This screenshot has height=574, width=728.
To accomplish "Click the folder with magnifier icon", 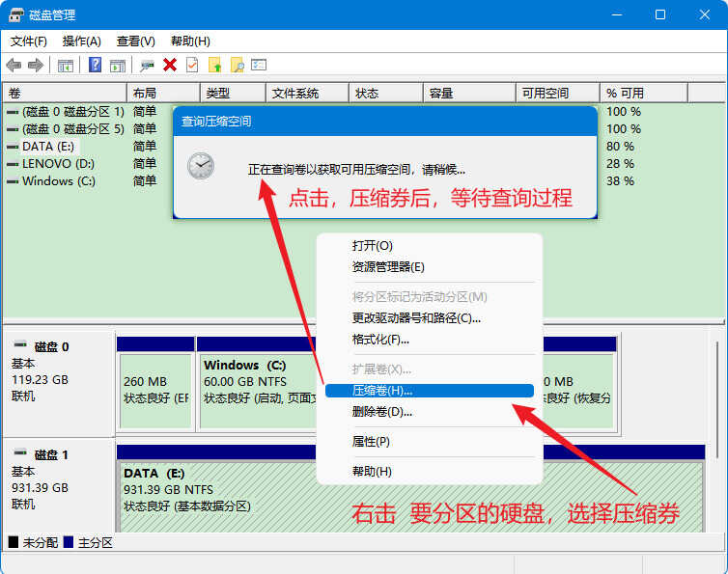I will coord(238,65).
